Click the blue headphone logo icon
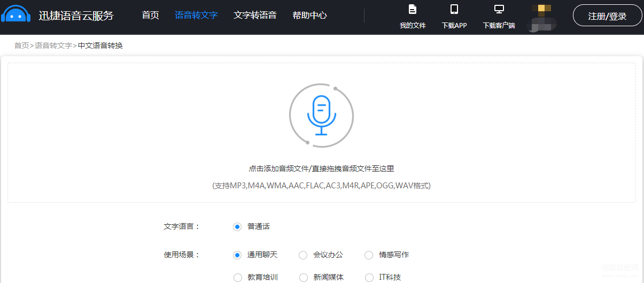Viewport: 644px width, 283px height. click(x=16, y=14)
